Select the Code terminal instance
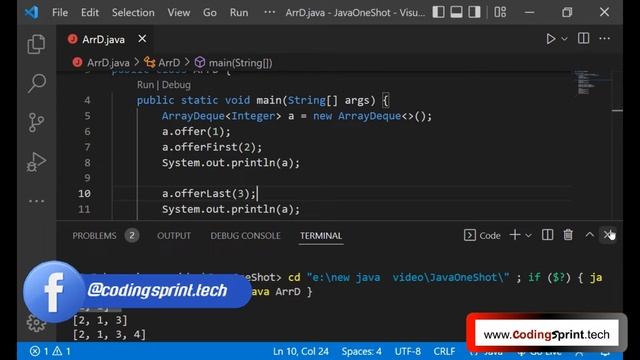This screenshot has height=360, width=640. coord(482,235)
